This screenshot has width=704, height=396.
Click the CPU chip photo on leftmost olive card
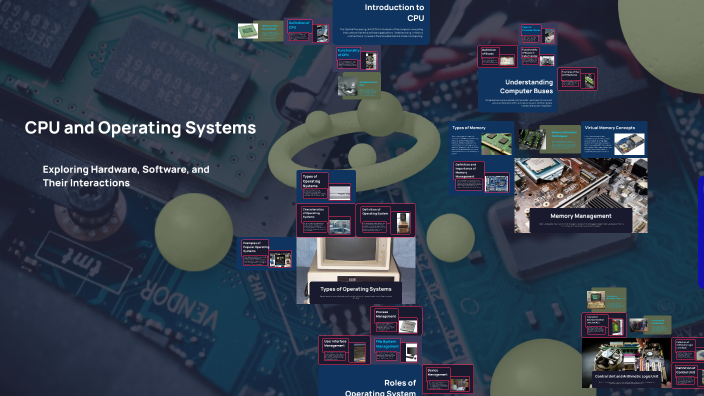click(x=247, y=31)
